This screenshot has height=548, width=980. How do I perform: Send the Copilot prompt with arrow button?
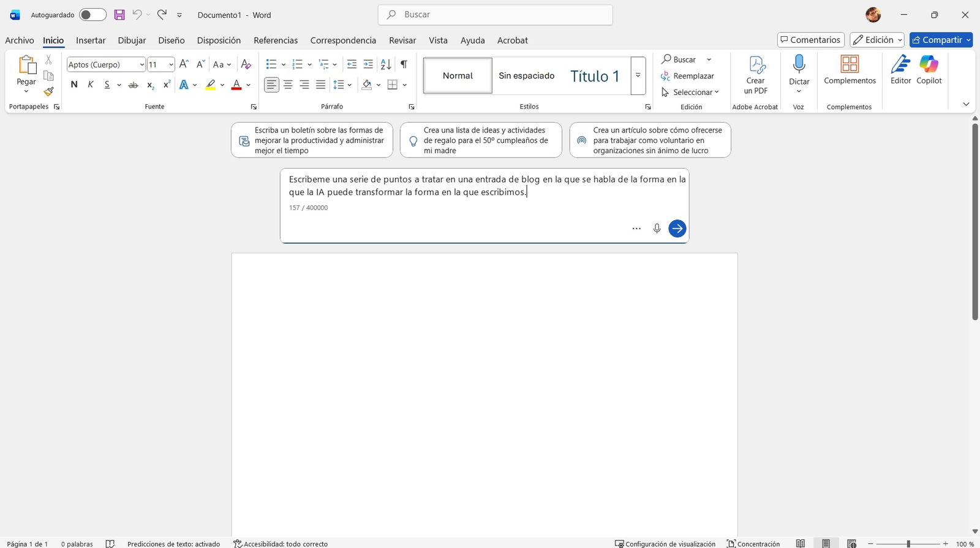(677, 229)
